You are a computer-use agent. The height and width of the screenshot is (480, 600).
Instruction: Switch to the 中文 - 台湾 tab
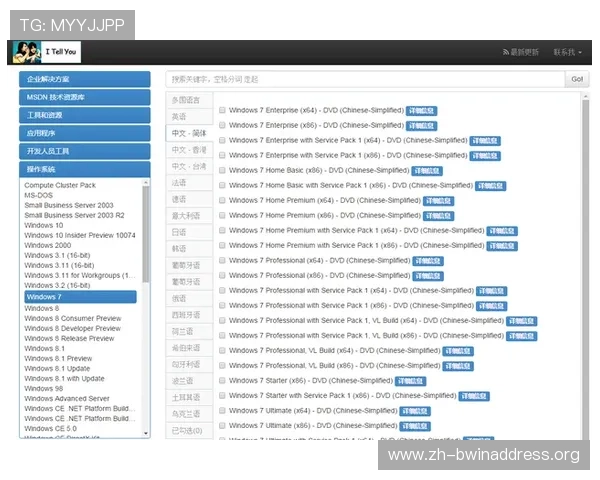click(x=189, y=167)
